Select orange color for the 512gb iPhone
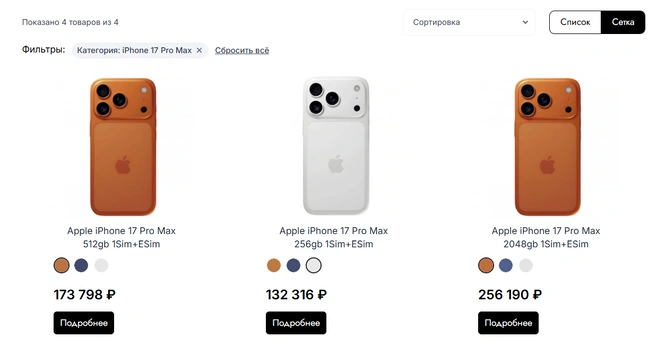Viewport: 656px width, 363px height. [62, 265]
